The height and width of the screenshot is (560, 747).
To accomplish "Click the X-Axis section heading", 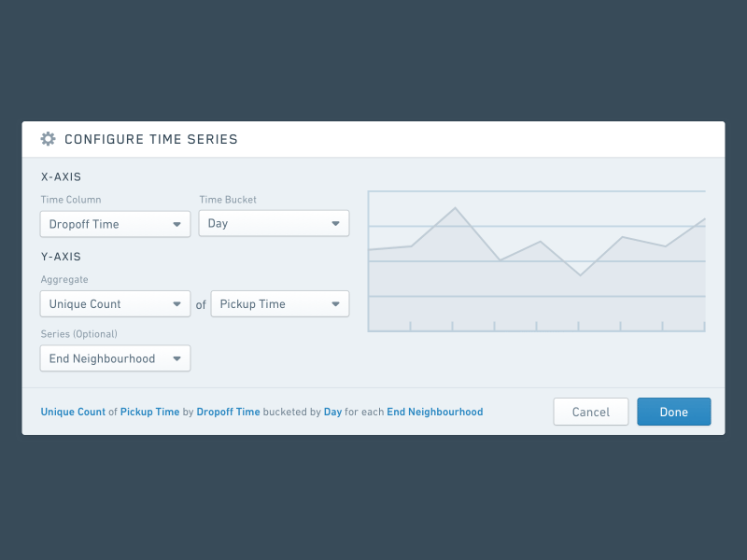I will (x=60, y=176).
